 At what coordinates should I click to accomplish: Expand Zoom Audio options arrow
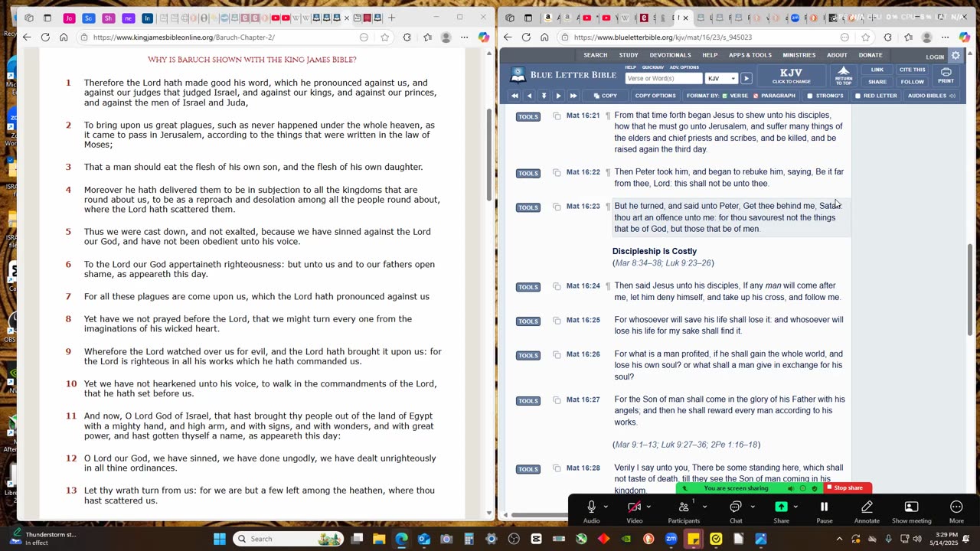(606, 507)
